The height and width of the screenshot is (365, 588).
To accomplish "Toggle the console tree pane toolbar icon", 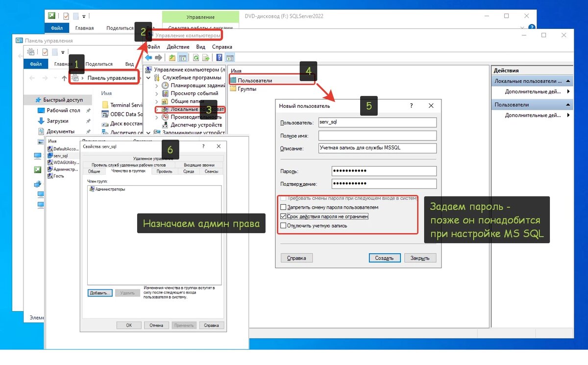I will 182,57.
